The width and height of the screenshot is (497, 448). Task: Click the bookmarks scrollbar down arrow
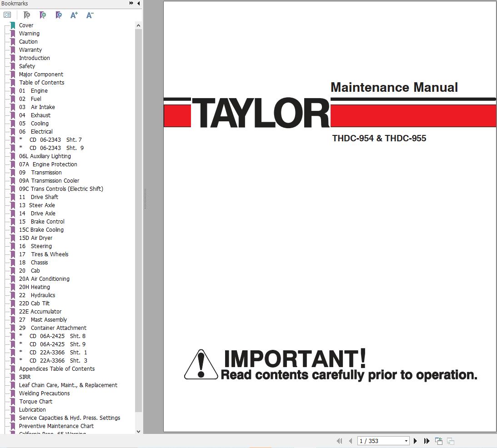coord(138,432)
